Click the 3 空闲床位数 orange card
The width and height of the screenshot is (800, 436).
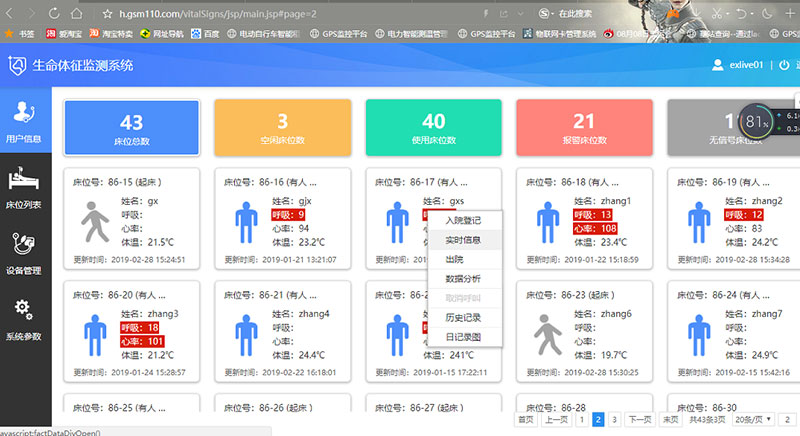283,127
